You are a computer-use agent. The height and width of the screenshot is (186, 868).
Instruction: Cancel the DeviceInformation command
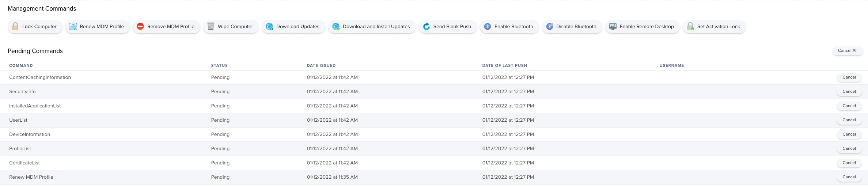point(849,134)
